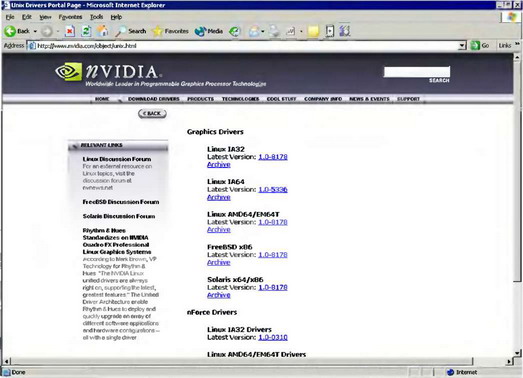Click the Go button beside address bar
The image size is (523, 378).
[x=480, y=45]
